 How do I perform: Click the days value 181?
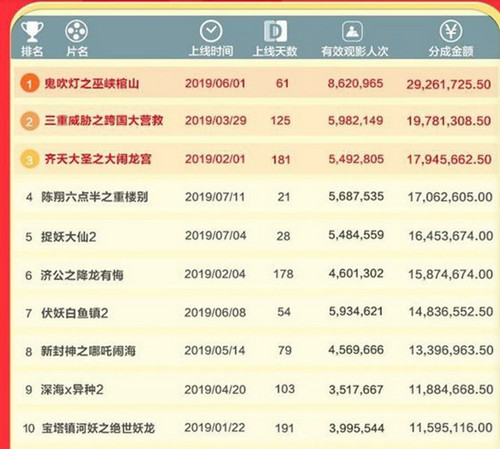(x=281, y=160)
